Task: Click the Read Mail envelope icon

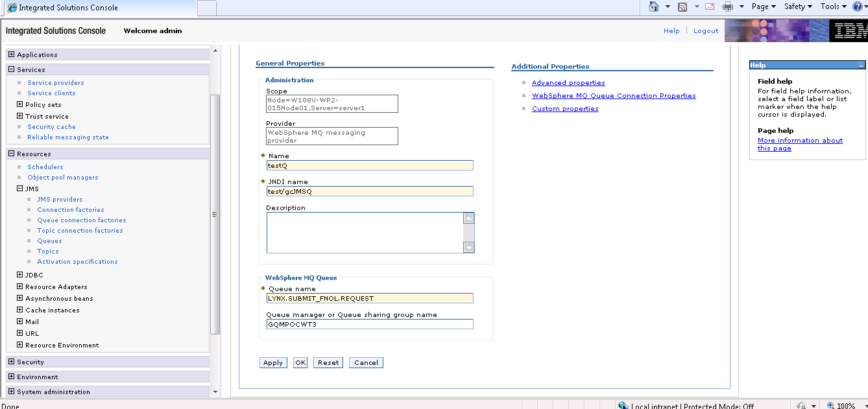Action: (709, 6)
